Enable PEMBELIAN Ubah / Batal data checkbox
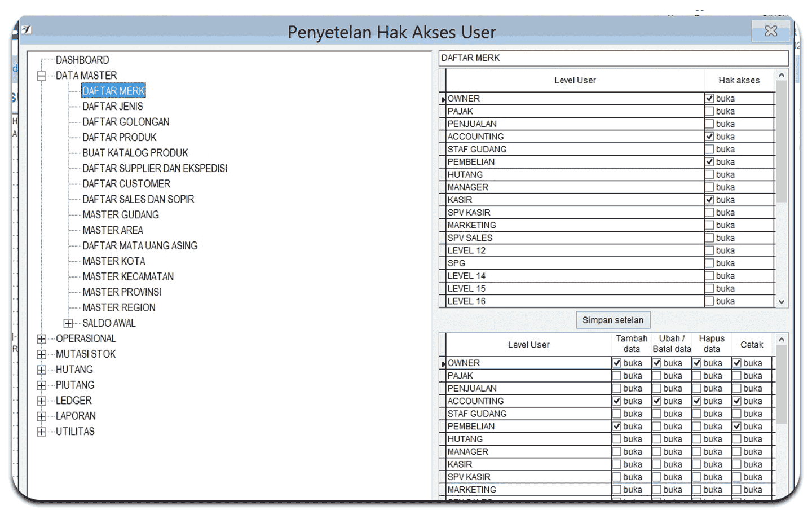Screen dimensions: 812x510 [x=657, y=427]
